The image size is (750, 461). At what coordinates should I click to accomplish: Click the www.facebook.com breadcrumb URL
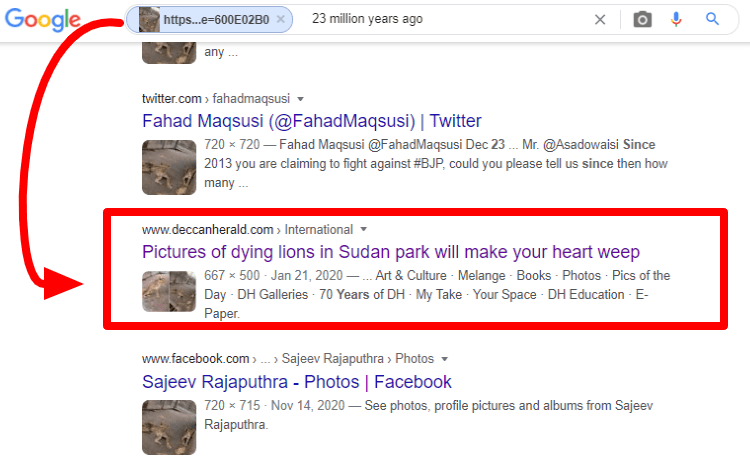(x=195, y=358)
